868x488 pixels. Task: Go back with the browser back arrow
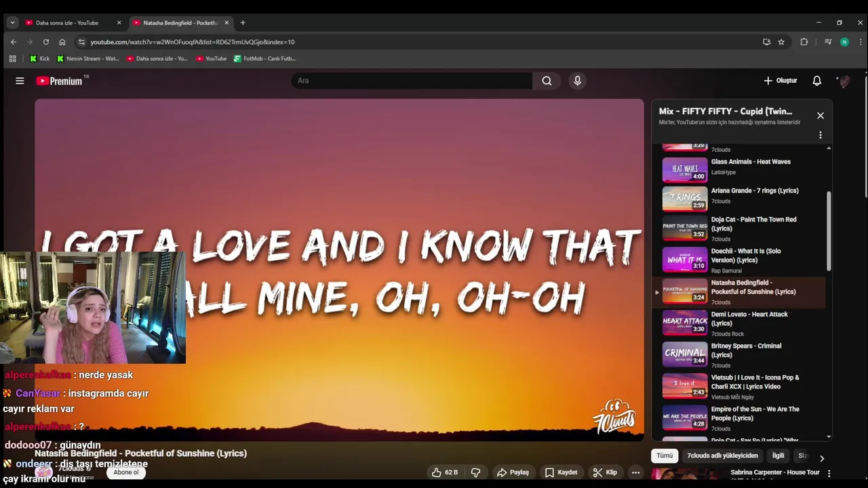(13, 42)
